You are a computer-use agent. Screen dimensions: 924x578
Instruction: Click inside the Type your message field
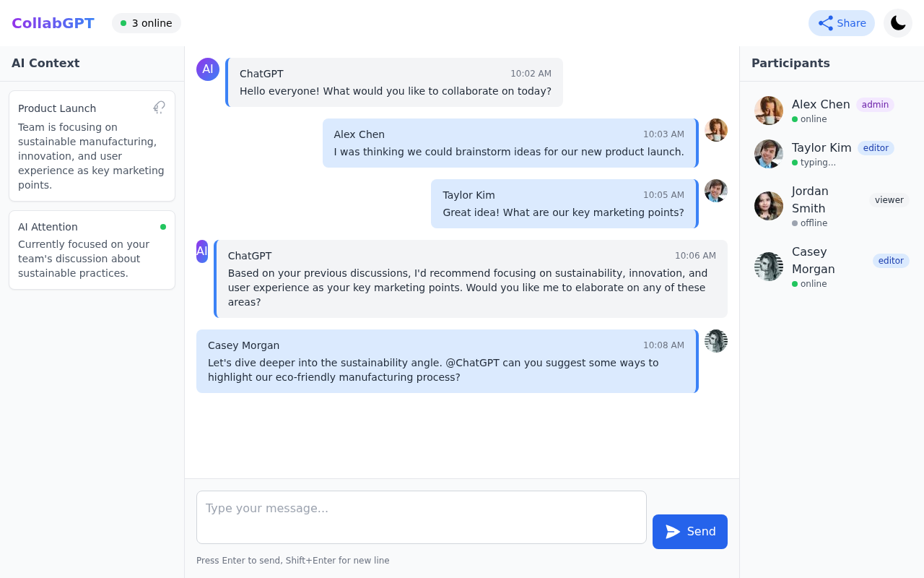click(x=422, y=517)
